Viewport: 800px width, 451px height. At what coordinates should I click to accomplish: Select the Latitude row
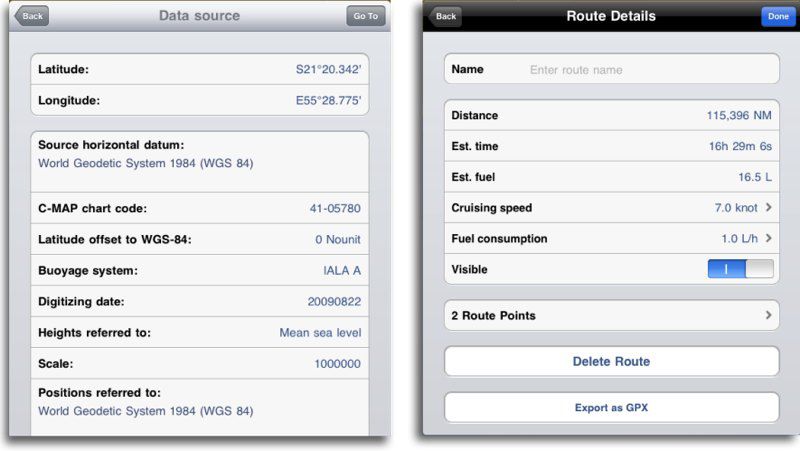[x=199, y=69]
